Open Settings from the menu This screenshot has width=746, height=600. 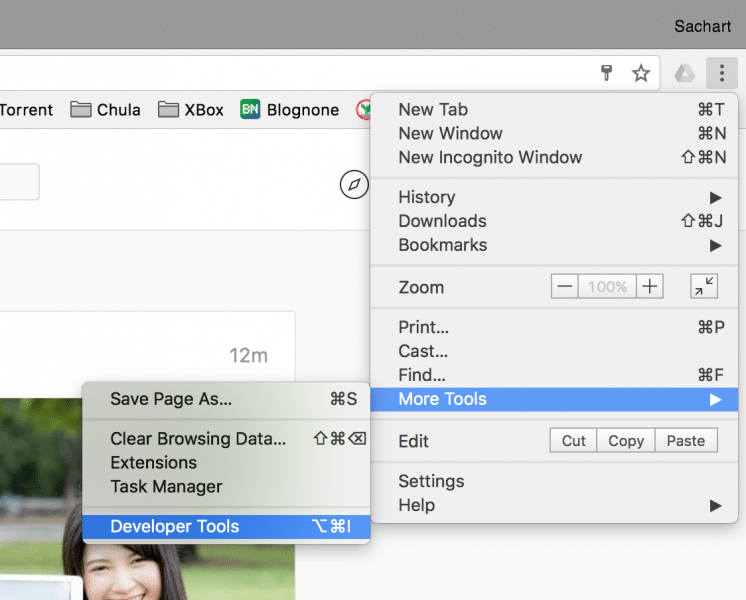(554, 481)
